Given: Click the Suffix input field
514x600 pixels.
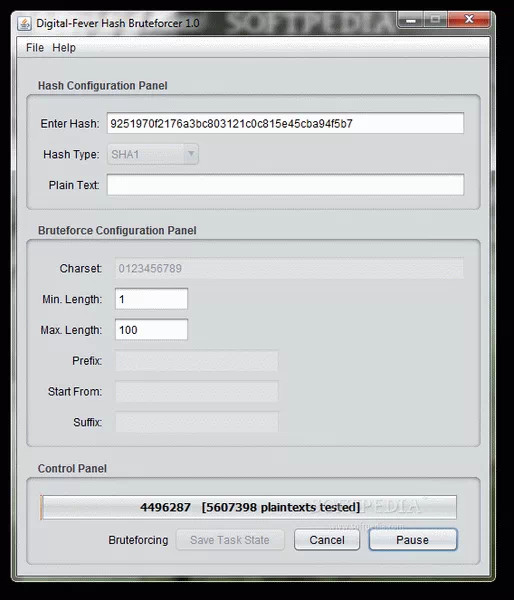Looking at the screenshot, I should click(197, 422).
